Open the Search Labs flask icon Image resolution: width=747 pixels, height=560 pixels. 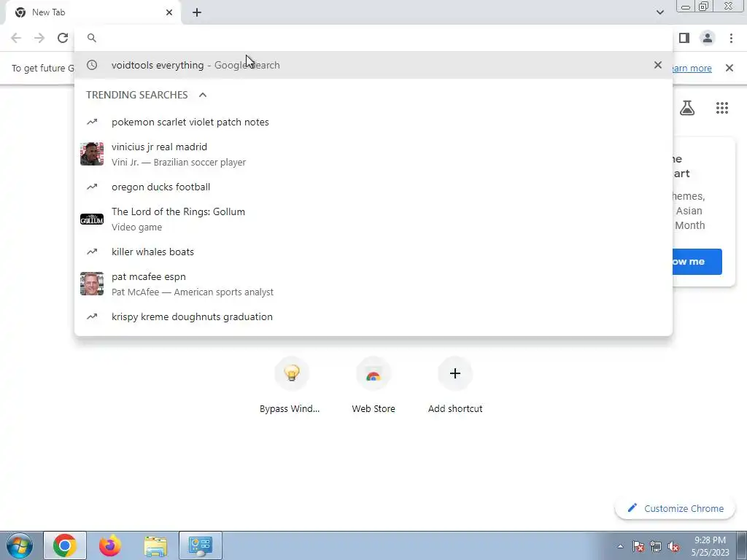(687, 108)
